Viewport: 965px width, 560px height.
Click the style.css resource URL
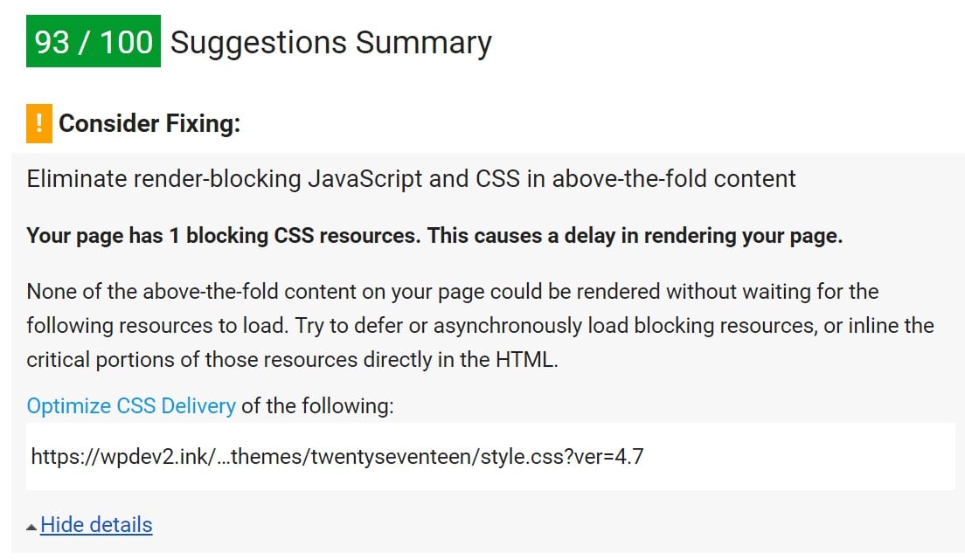pyautogui.click(x=337, y=456)
